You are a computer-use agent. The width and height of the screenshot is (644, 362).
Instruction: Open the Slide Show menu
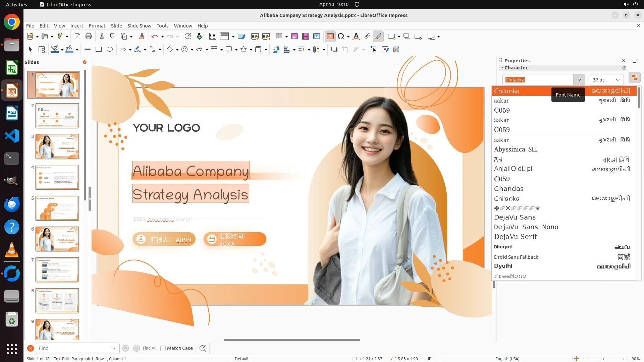click(x=139, y=26)
